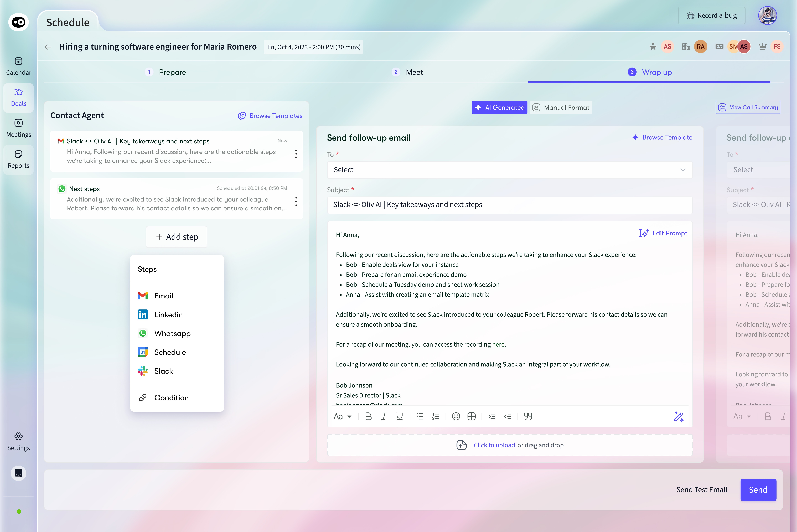Open the recording 'here' link in email
Viewport: 797px width, 532px height.
498,344
